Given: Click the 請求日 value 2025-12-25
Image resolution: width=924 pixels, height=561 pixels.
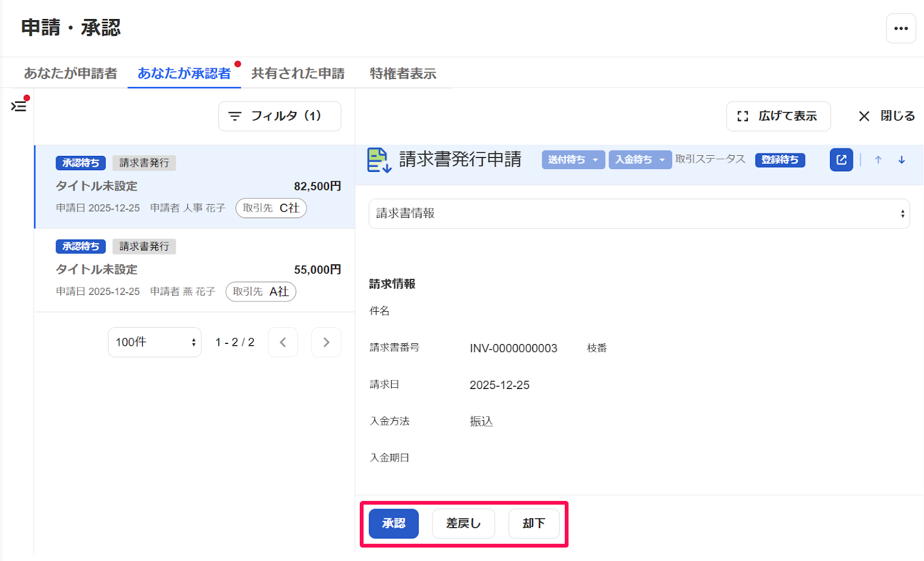Looking at the screenshot, I should tap(500, 385).
